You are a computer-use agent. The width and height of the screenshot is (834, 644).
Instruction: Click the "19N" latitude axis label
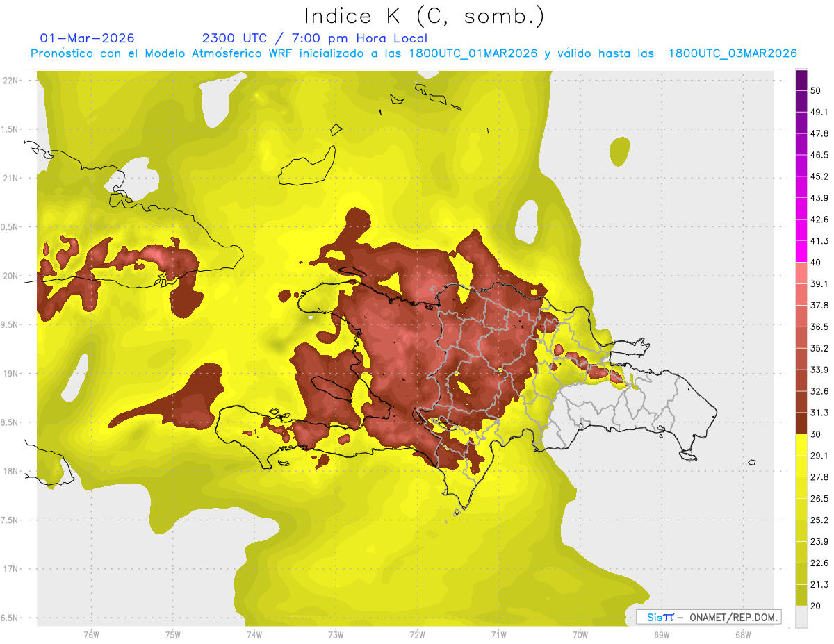[10, 374]
